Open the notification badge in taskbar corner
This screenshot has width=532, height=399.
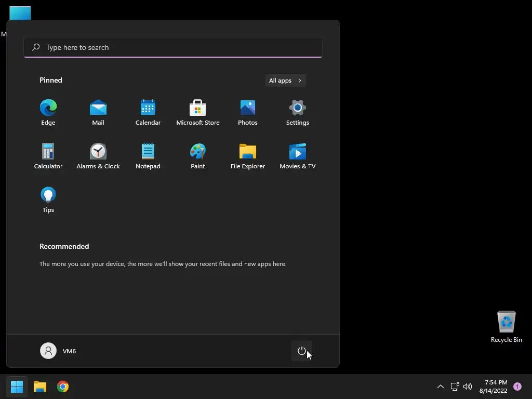(x=517, y=387)
